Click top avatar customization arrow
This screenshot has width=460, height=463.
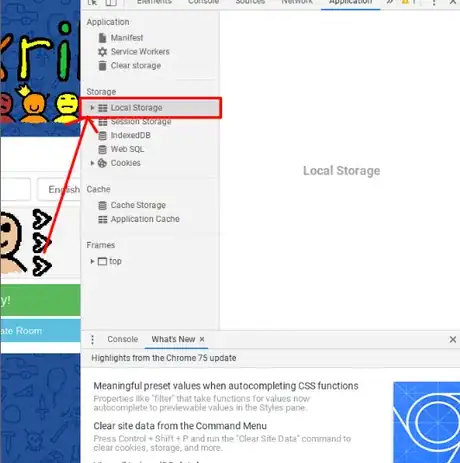pyautogui.click(x=42, y=219)
